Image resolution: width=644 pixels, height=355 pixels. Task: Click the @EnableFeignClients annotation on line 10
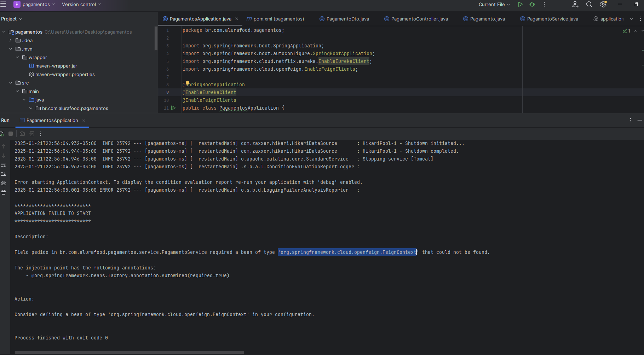click(x=209, y=100)
